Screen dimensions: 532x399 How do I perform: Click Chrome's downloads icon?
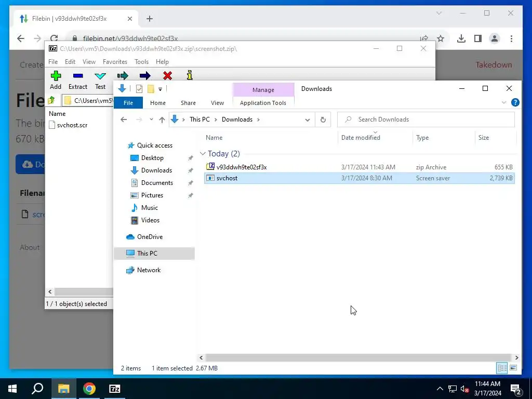(461, 38)
